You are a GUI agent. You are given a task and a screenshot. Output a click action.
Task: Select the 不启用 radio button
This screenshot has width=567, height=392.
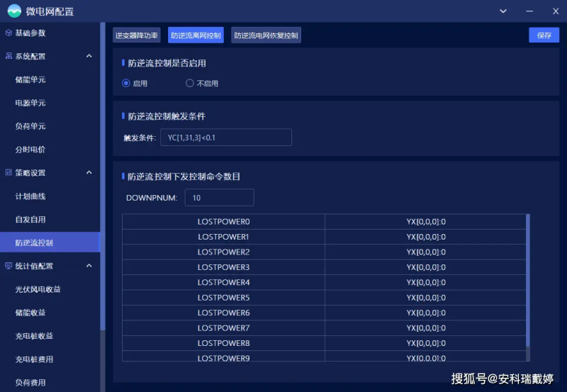click(x=189, y=84)
